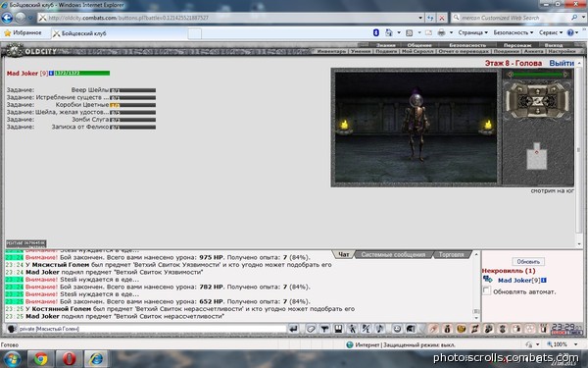Viewport: 588px width, 368px height.
Task: Open the smiley emoticons icon
Action: (397, 329)
